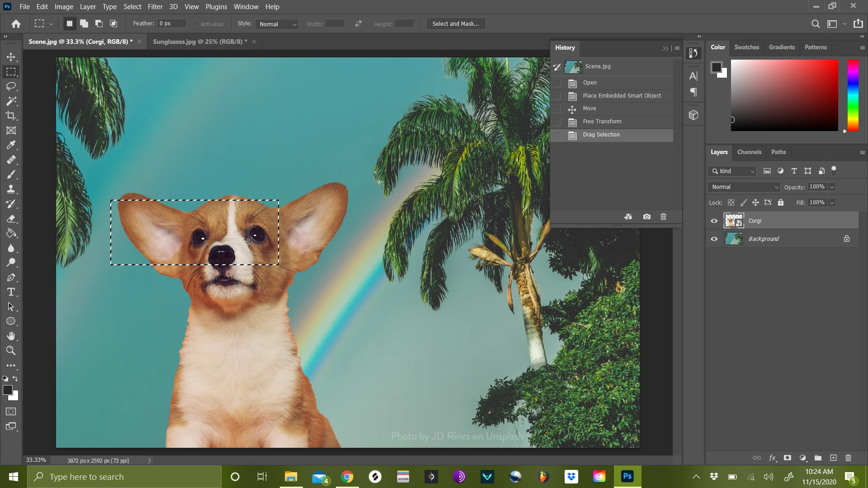This screenshot has width=868, height=488.
Task: Hide the Background layer
Action: tap(714, 239)
